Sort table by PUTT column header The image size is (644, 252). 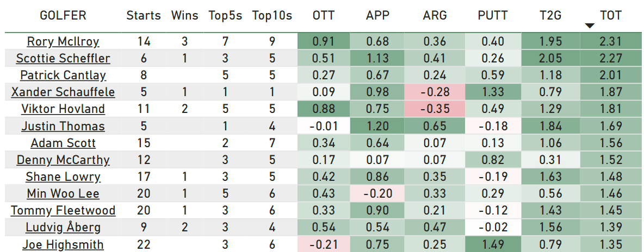493,16
